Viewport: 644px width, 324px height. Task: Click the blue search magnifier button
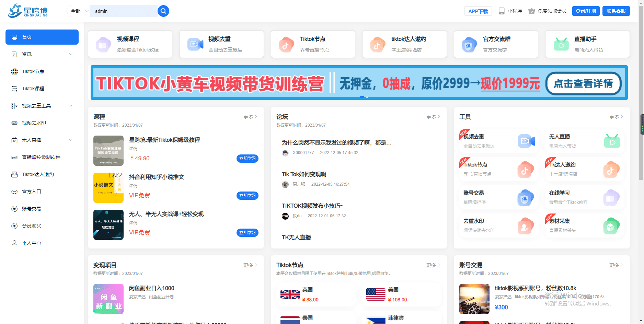[163, 11]
